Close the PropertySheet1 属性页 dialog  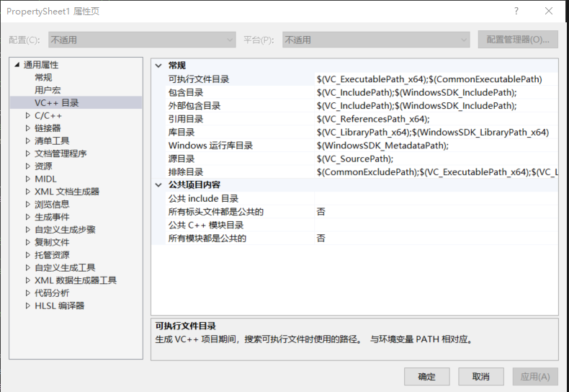point(549,11)
